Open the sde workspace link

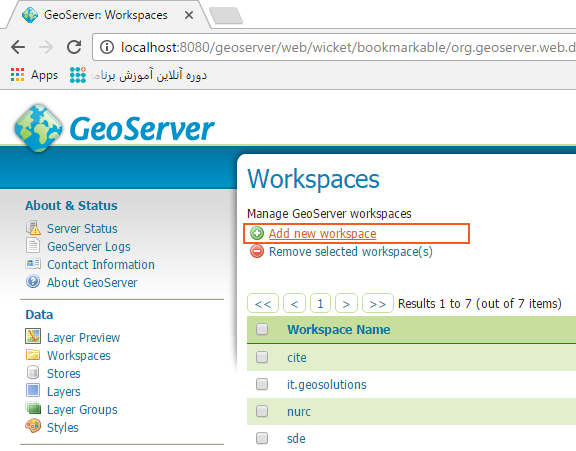(x=296, y=439)
